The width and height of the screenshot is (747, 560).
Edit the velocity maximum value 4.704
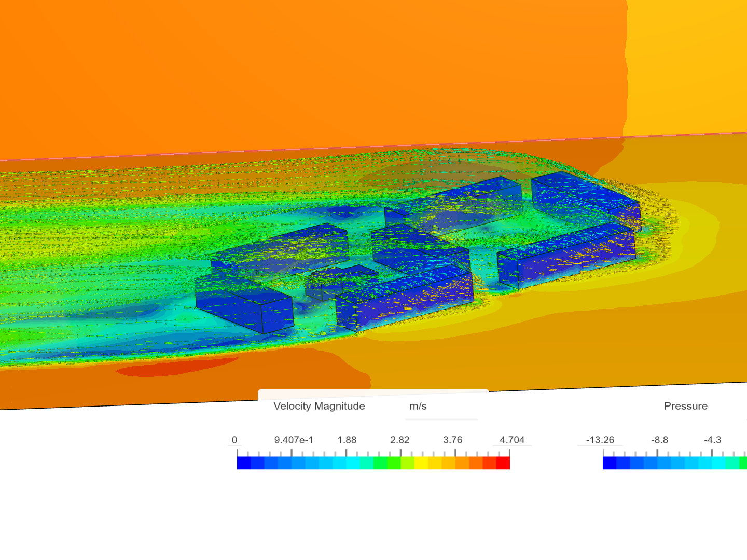pos(512,440)
